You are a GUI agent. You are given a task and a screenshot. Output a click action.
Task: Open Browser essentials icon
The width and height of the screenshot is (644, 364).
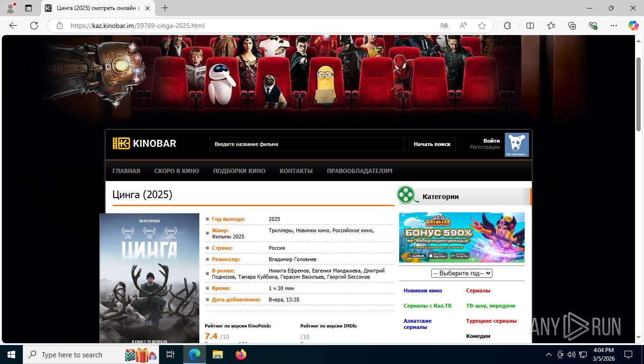click(593, 26)
